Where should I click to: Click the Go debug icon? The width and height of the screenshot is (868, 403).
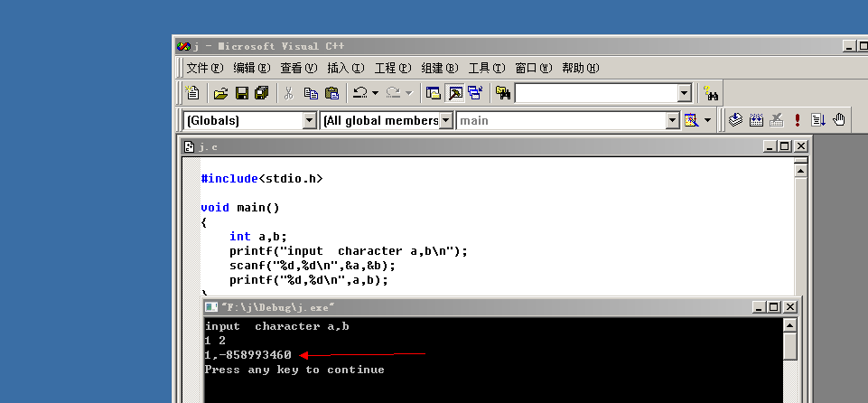pyautogui.click(x=818, y=119)
